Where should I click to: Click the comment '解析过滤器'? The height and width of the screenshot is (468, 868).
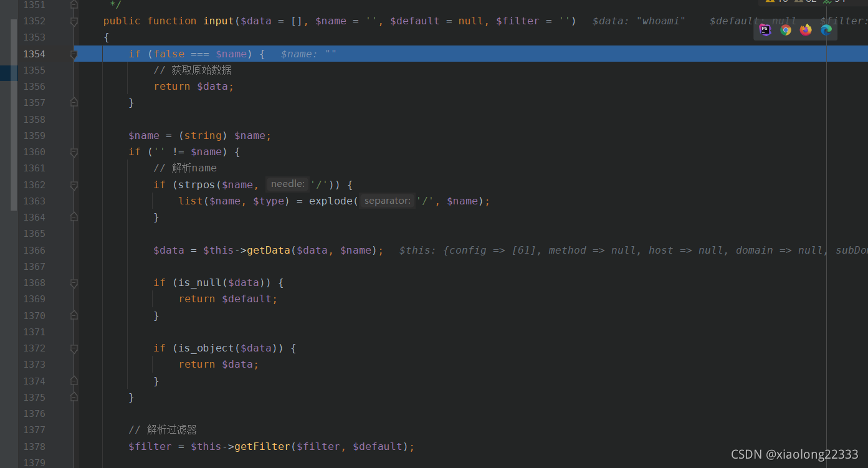pos(163,430)
